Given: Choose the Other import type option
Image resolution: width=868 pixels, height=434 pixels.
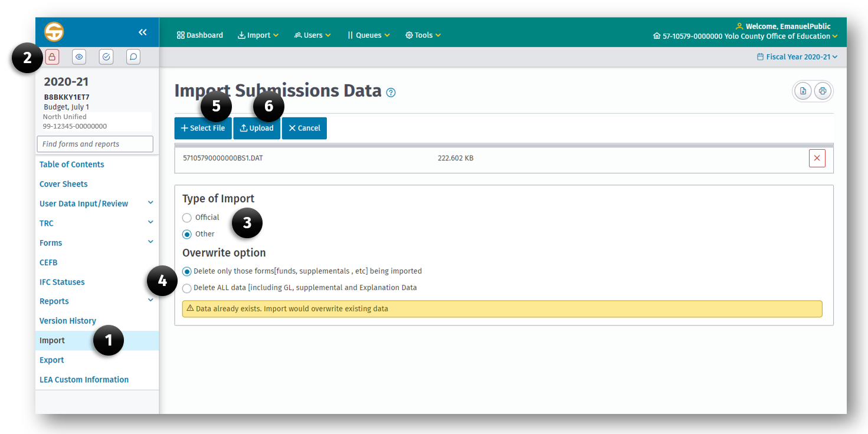Looking at the screenshot, I should (x=186, y=234).
